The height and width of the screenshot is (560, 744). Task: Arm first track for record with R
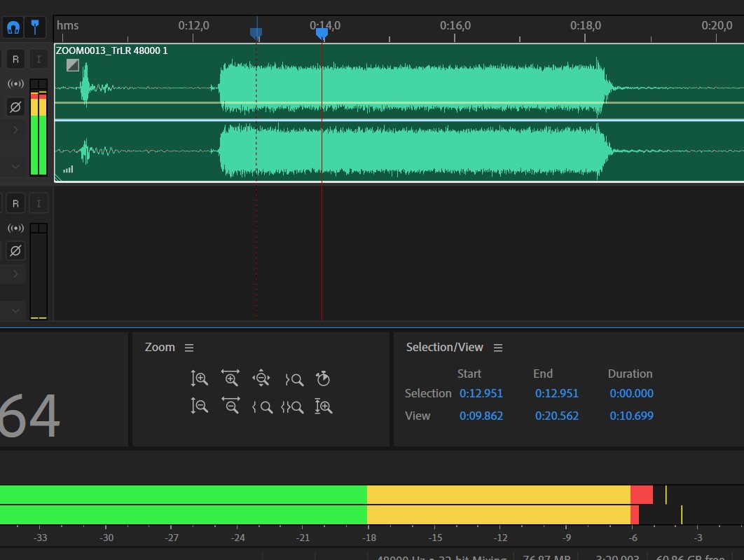15,59
